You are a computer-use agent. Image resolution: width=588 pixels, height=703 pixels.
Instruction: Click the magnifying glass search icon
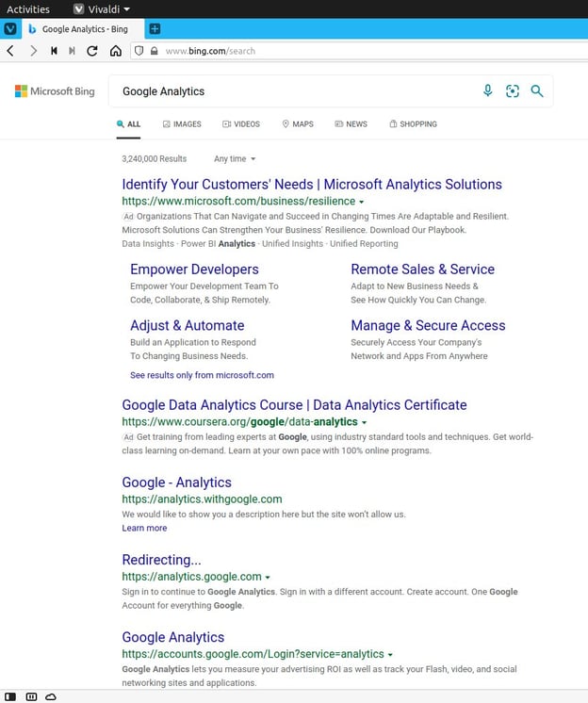(537, 91)
